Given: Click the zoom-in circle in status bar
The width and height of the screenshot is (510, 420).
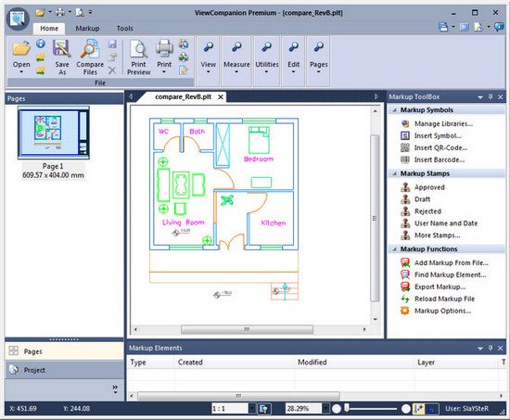Looking at the screenshot, I should (x=406, y=409).
